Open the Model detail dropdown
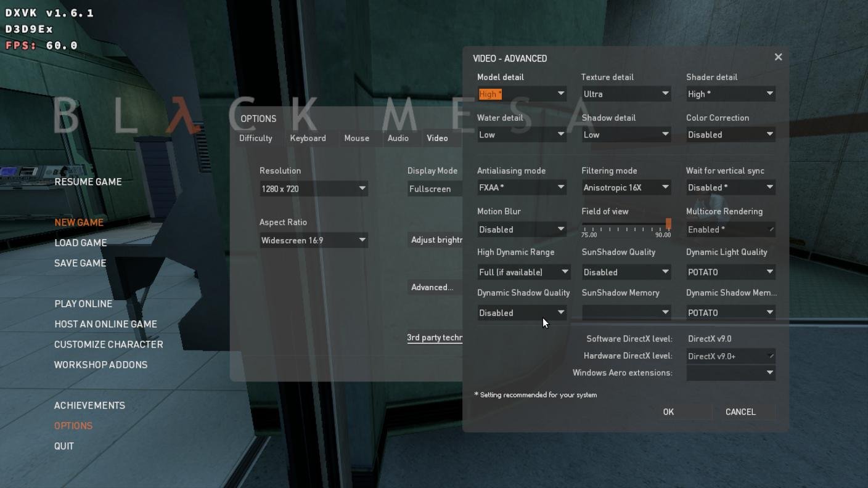Screen dimensions: 868x488 coord(521,94)
